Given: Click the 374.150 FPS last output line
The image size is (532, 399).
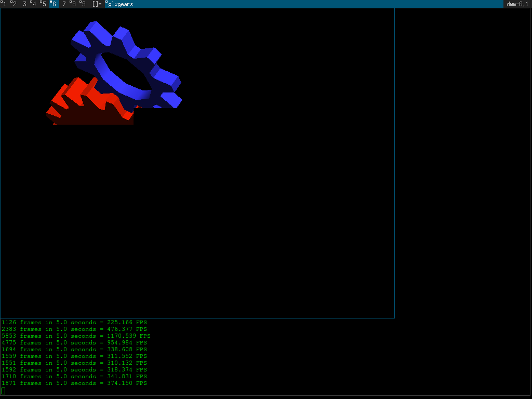Looking at the screenshot, I should point(74,383).
